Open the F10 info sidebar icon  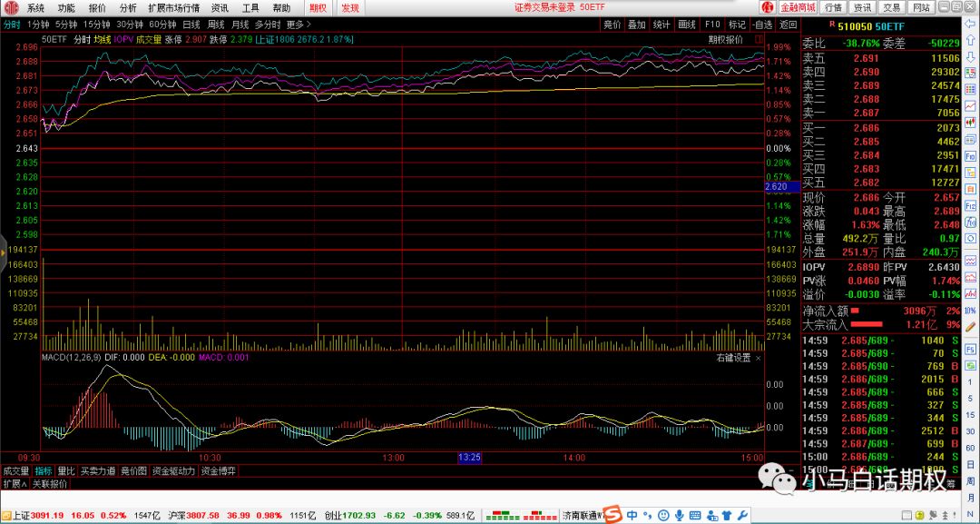point(971,155)
